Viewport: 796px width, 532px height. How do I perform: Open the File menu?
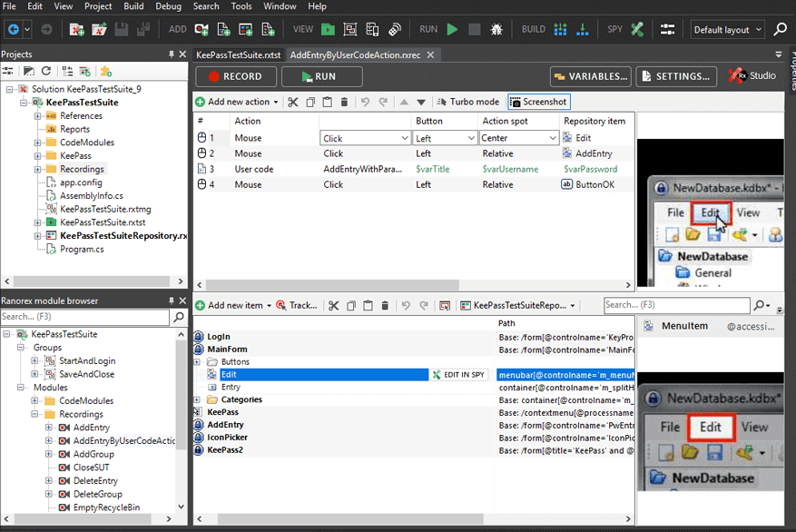pos(9,6)
